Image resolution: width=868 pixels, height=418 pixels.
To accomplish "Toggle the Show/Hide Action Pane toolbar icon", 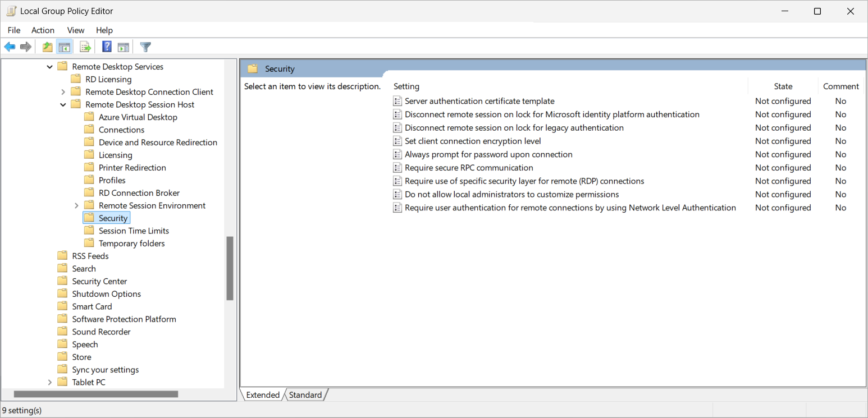I will point(124,47).
